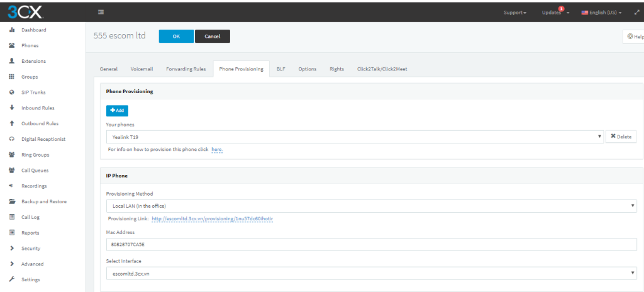Screen dimensions: 644x292
Task: Click the 3CX logo
Action: coord(25,13)
